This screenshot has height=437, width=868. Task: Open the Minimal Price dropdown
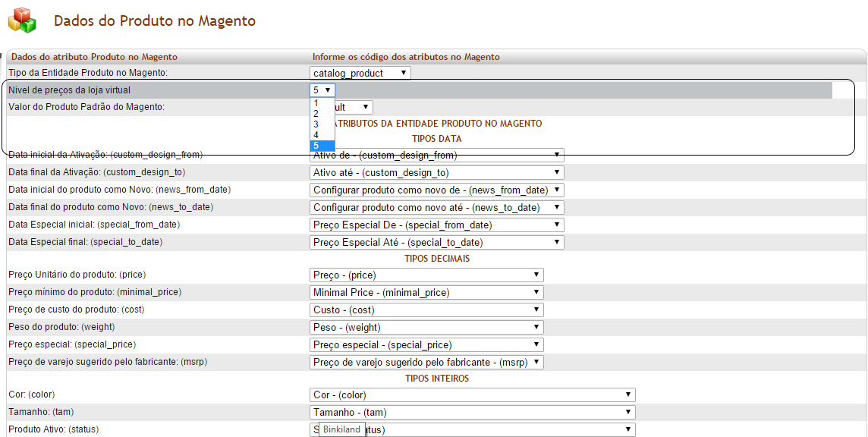tap(426, 292)
